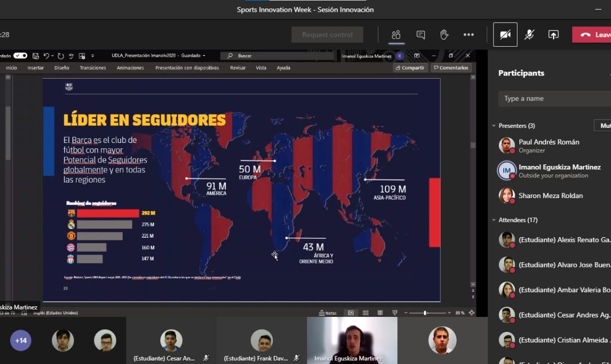The width and height of the screenshot is (611, 364).
Task: Toggle PowerPoint AutoSave switch
Action: pyautogui.click(x=20, y=56)
